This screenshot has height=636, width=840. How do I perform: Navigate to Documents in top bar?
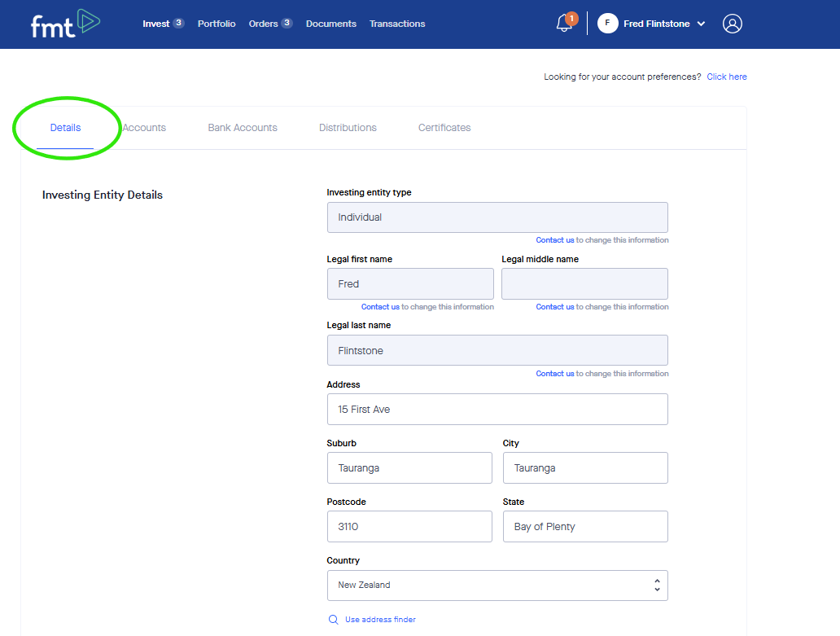[331, 24]
